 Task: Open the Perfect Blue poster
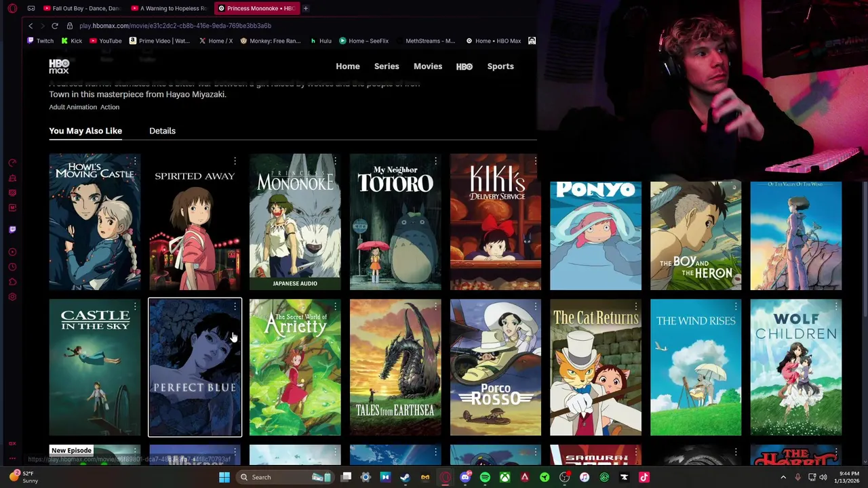(x=195, y=367)
